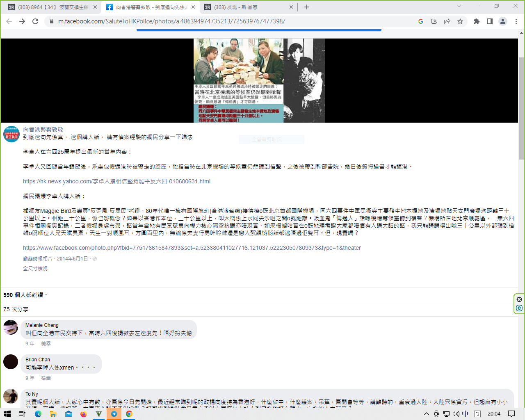Launch Microsoft Edge from the taskbar
Screen dimensions: 525x420
pyautogui.click(x=38, y=414)
